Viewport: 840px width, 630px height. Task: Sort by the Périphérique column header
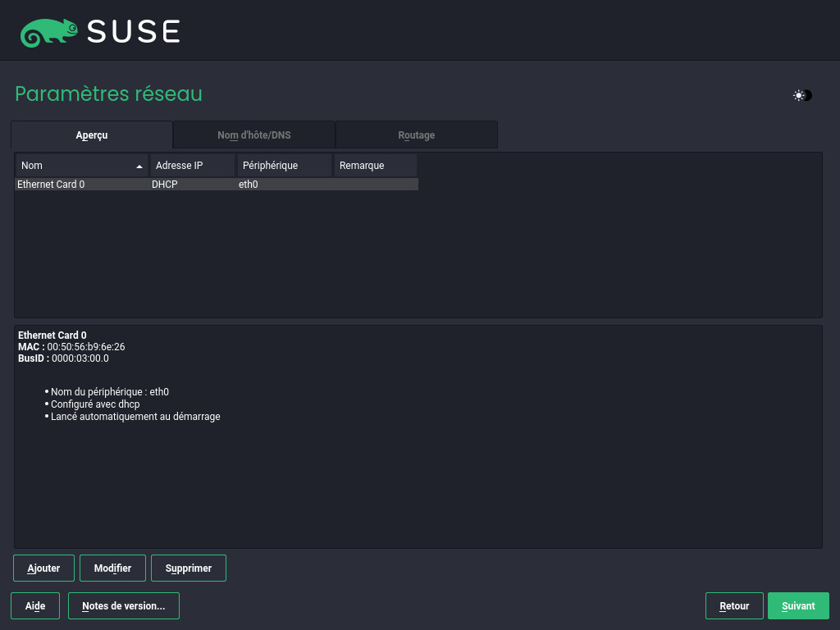click(x=284, y=166)
